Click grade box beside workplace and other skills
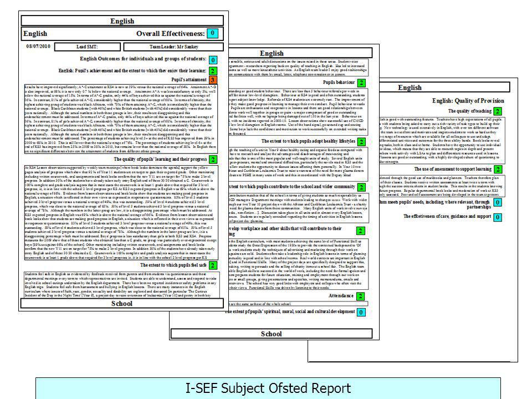The height and width of the screenshot is (399, 532). pos(361,231)
